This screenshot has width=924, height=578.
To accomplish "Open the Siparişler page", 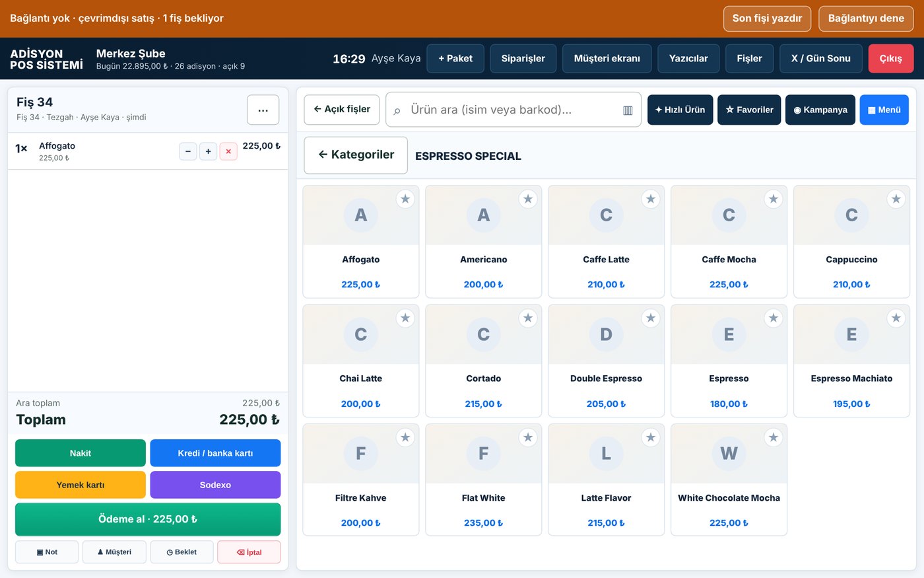I will [x=523, y=58].
